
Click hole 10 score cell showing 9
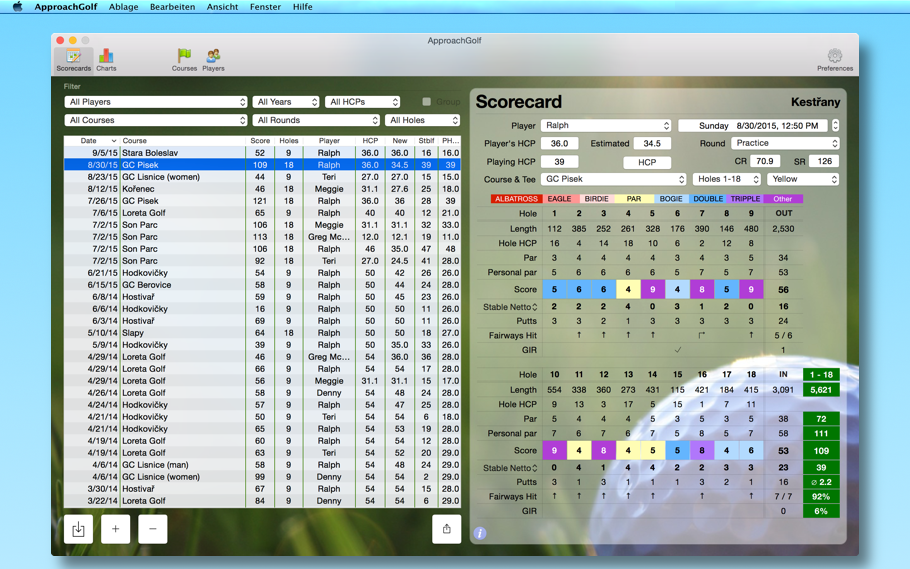[554, 450]
